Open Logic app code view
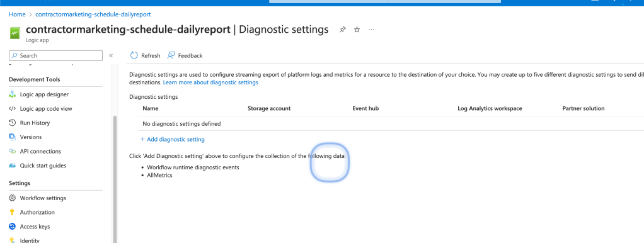 pos(45,109)
